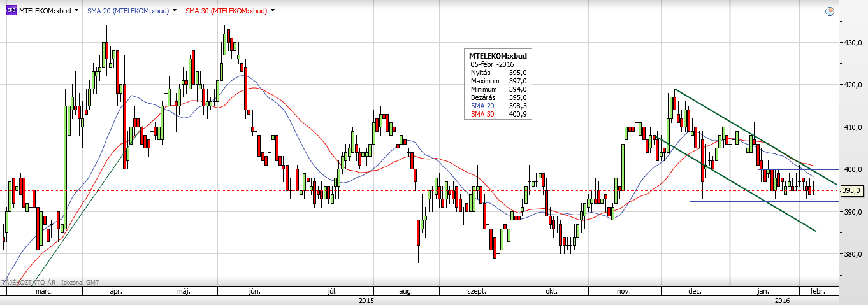This screenshot has height=305, width=868.
Task: Click the 2015 year label
Action: click(x=366, y=299)
